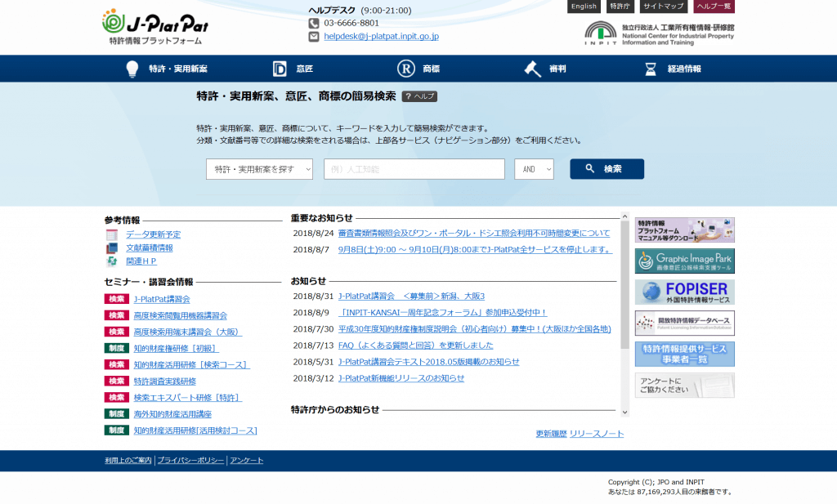
Task: Click the 制度 badge beside 海外知的財産活用講座
Action: pos(116,414)
